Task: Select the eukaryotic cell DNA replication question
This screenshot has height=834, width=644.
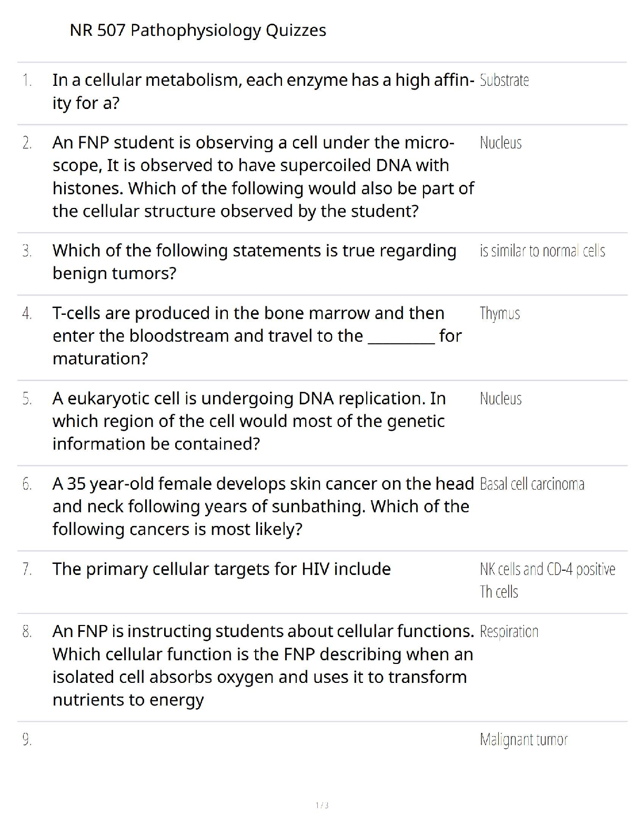Action: pos(249,421)
